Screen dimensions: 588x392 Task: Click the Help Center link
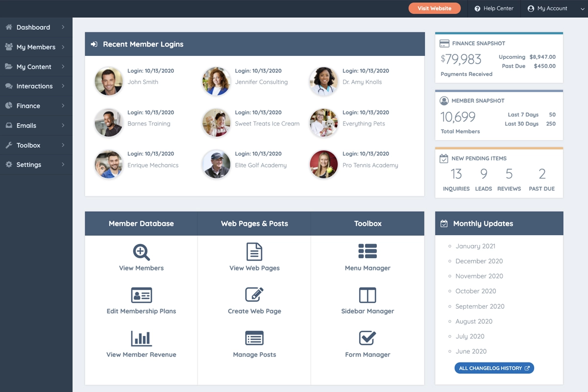tap(494, 8)
